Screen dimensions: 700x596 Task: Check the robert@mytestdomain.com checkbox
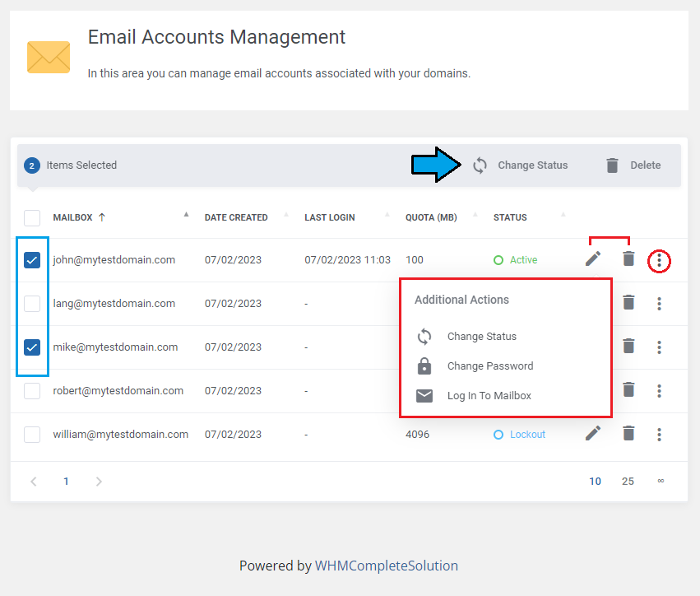[32, 391]
